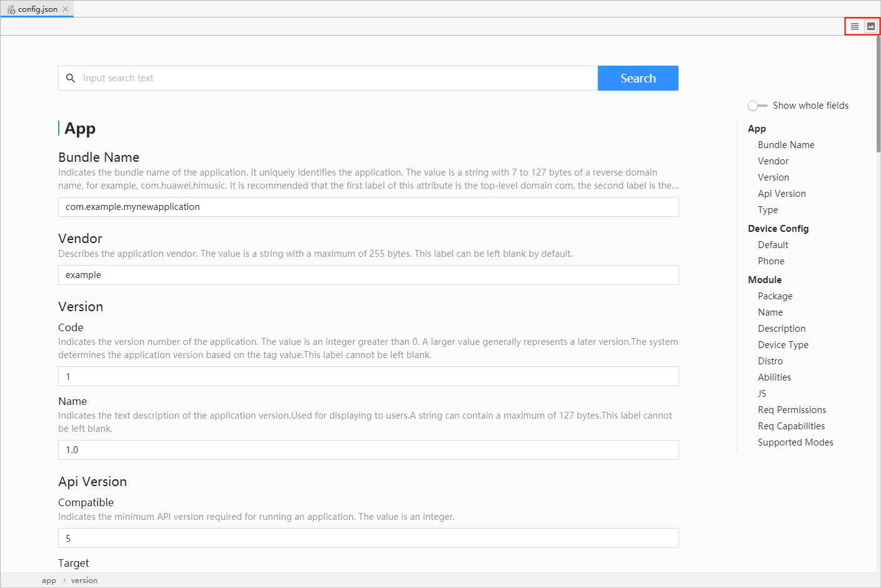Click the magnifier icon in search box
Viewport: 881px width, 588px height.
click(x=71, y=78)
